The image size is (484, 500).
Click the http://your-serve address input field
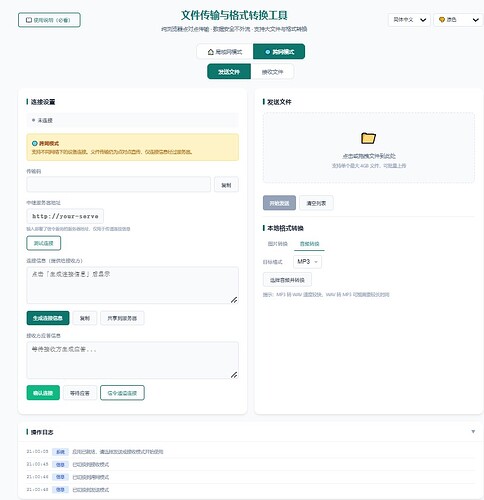(65, 216)
